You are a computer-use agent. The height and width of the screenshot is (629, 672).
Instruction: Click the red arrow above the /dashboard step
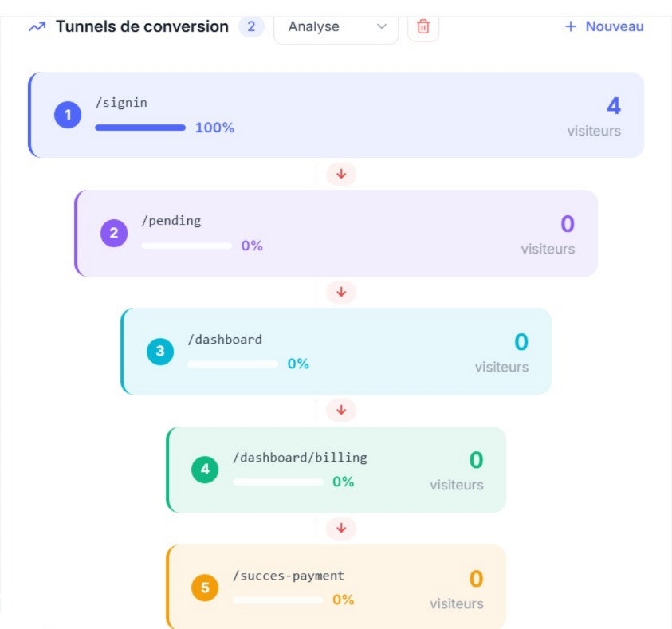click(x=340, y=292)
